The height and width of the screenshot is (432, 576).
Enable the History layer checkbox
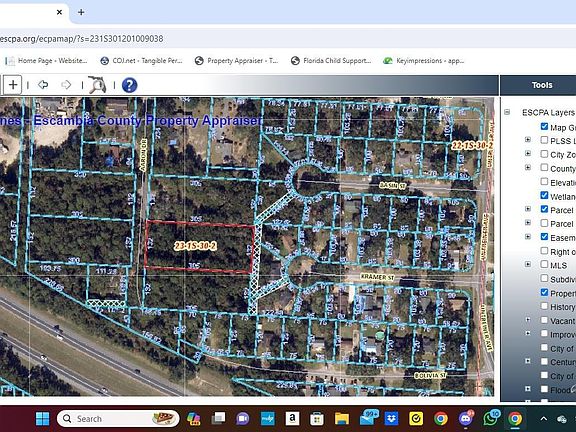[544, 306]
